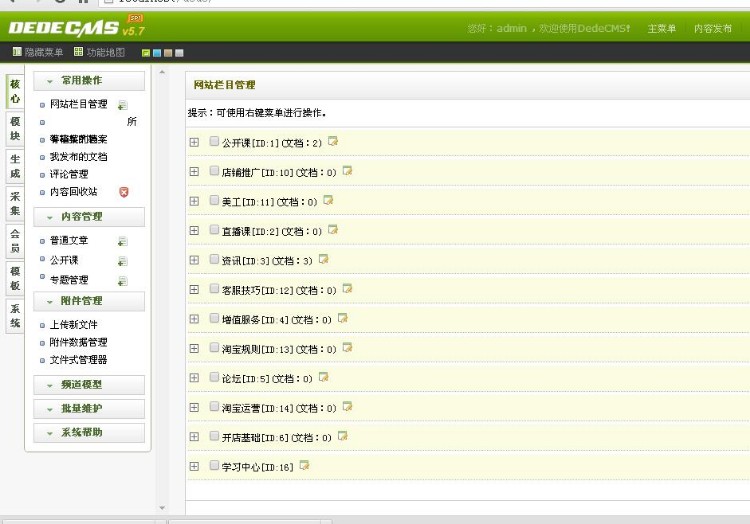This screenshot has width=750, height=524.
Task: Collapse the 内容管理 menu section
Action: pos(89,217)
